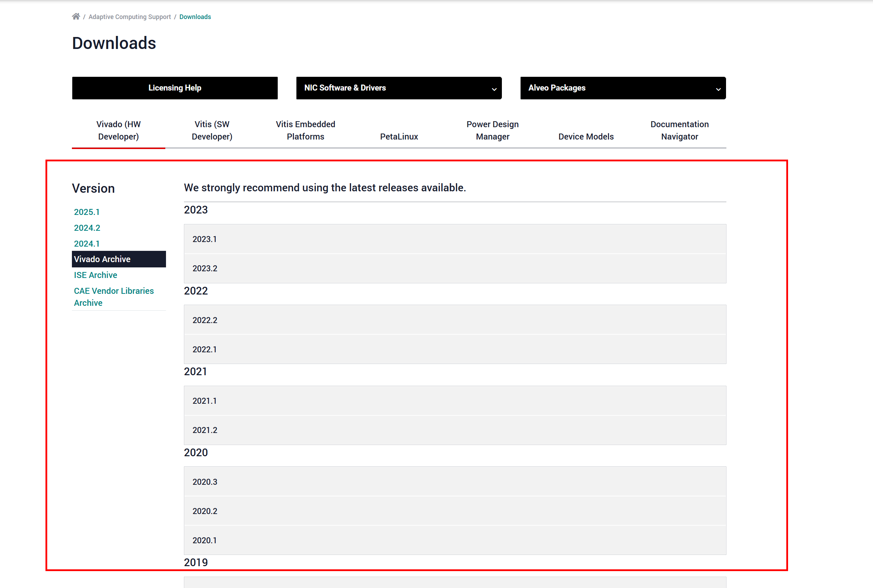Select version 2025.1 in sidebar
This screenshot has height=588, width=873.
(x=87, y=212)
